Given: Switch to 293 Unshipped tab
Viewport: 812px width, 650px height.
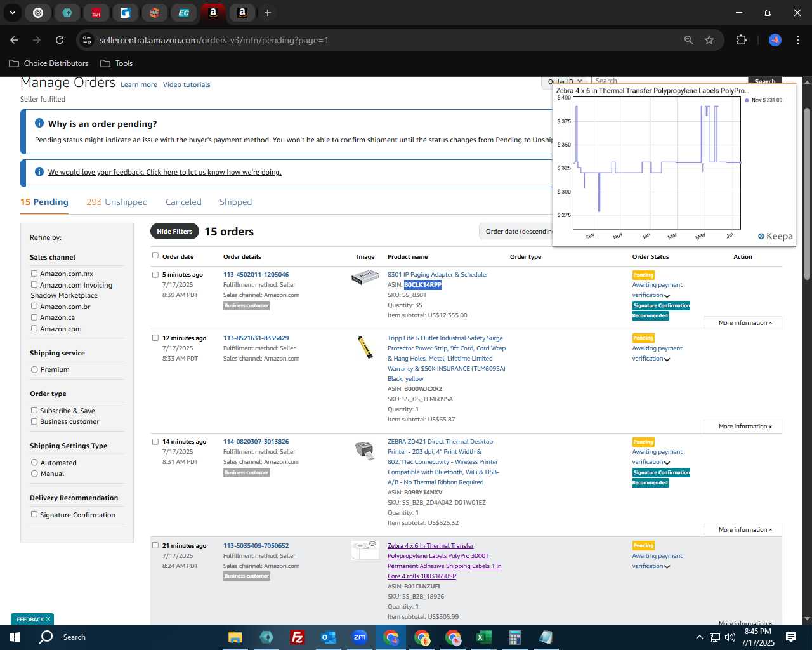Looking at the screenshot, I should click(x=117, y=202).
